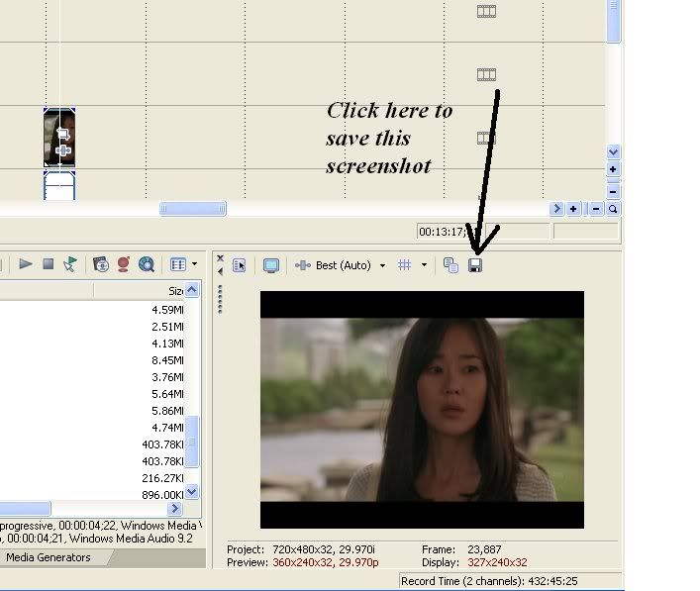The image size is (700, 591).
Task: Click the timeline horizontal scrollbar thumb
Action: point(193,209)
